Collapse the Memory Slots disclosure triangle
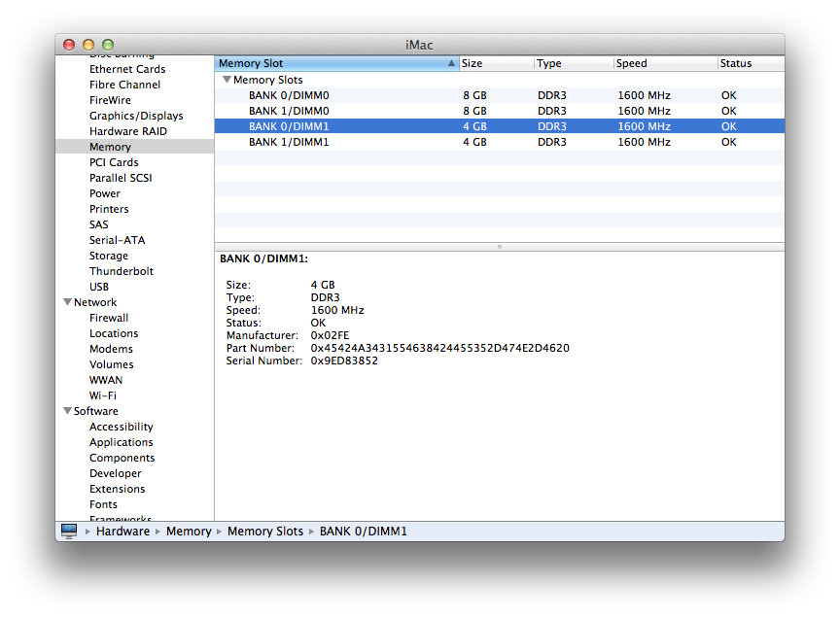This screenshot has height=618, width=840. click(227, 80)
